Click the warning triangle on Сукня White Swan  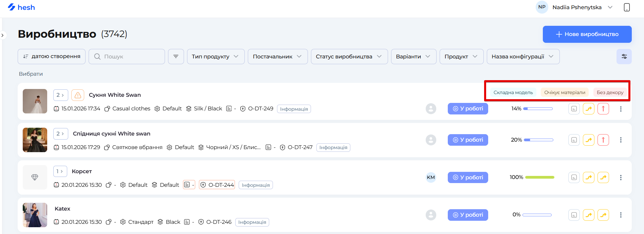pos(78,95)
